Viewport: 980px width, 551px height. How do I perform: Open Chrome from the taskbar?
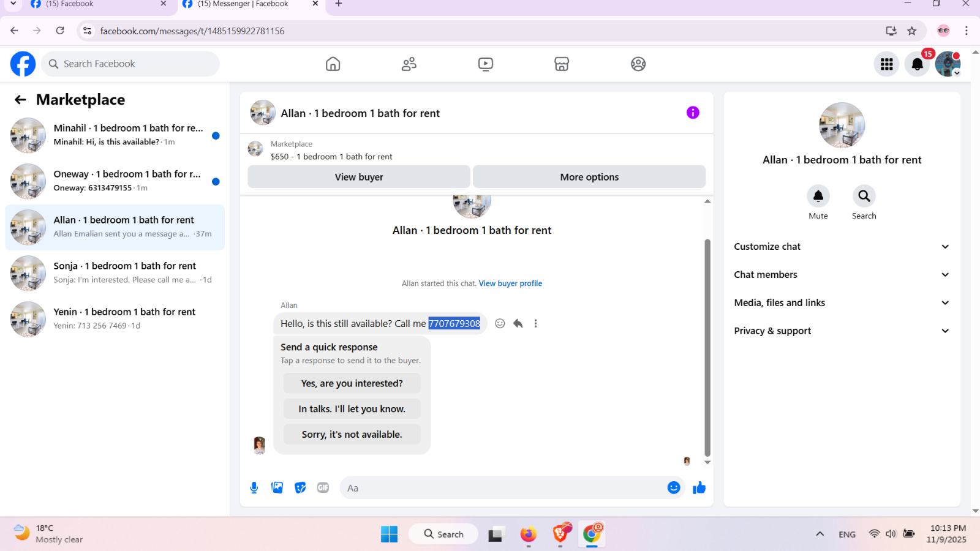tap(592, 534)
